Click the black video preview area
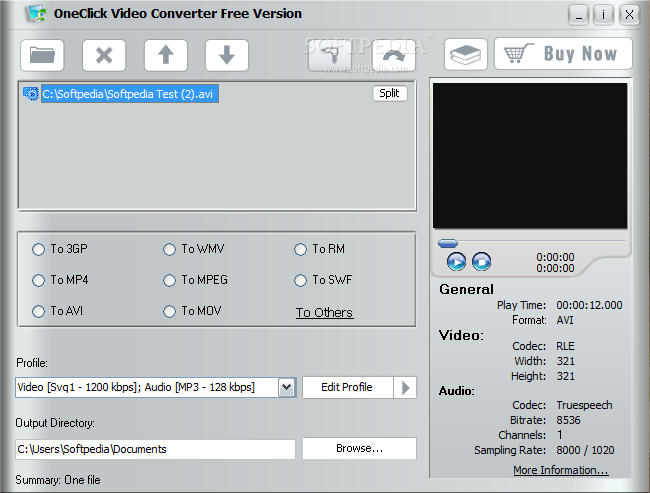 [530, 155]
